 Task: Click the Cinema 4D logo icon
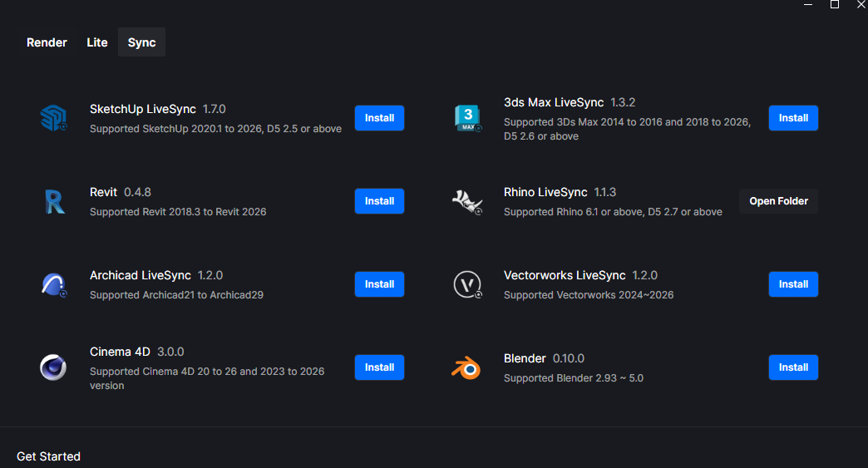tap(53, 367)
